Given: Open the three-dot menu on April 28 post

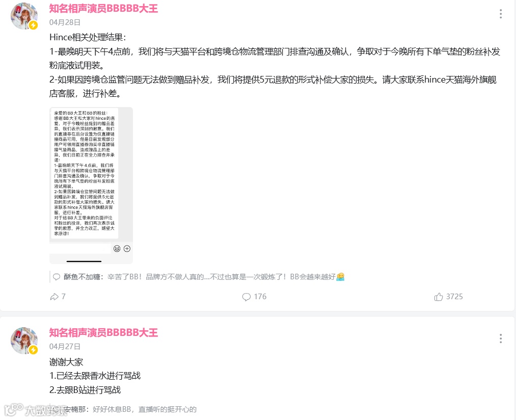Looking at the screenshot, I should click(x=501, y=14).
